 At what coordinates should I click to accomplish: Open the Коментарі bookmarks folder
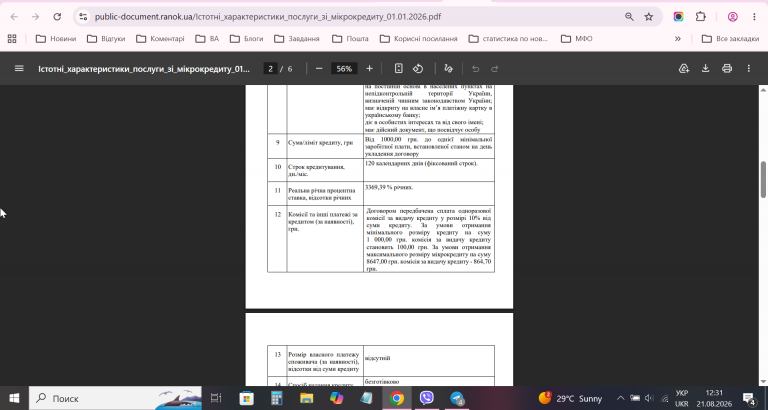160,39
